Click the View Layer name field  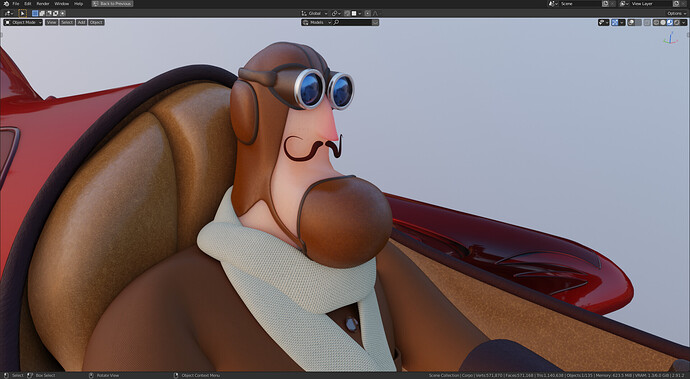click(651, 4)
